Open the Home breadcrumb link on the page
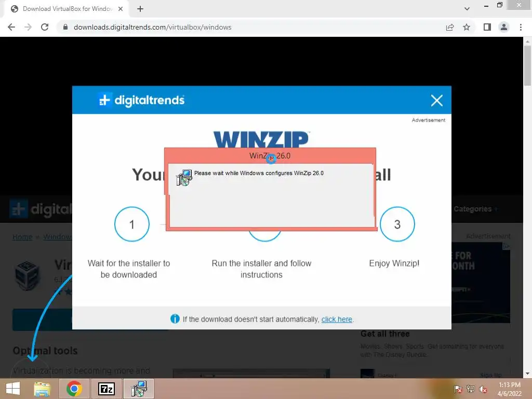This screenshot has height=399, width=532. pyautogui.click(x=22, y=237)
